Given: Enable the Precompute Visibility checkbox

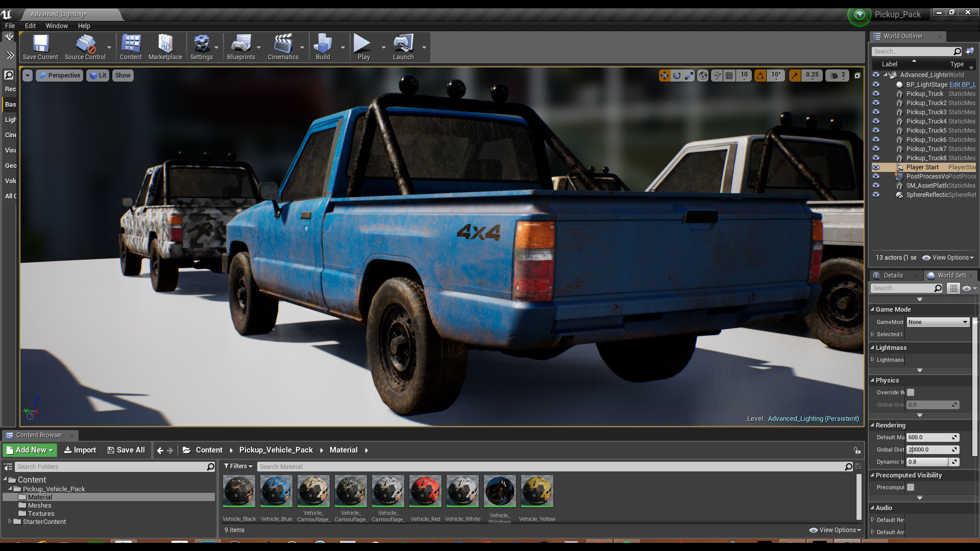Looking at the screenshot, I should (x=911, y=487).
